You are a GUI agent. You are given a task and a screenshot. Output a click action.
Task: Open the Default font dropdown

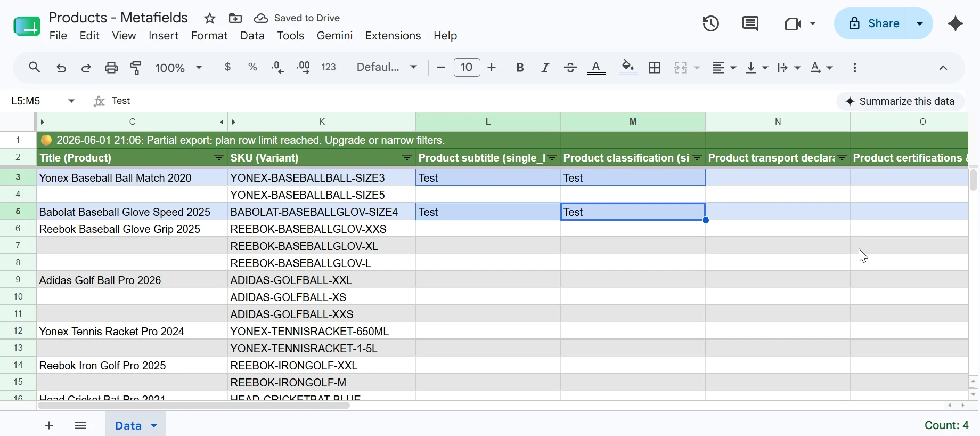point(387,67)
